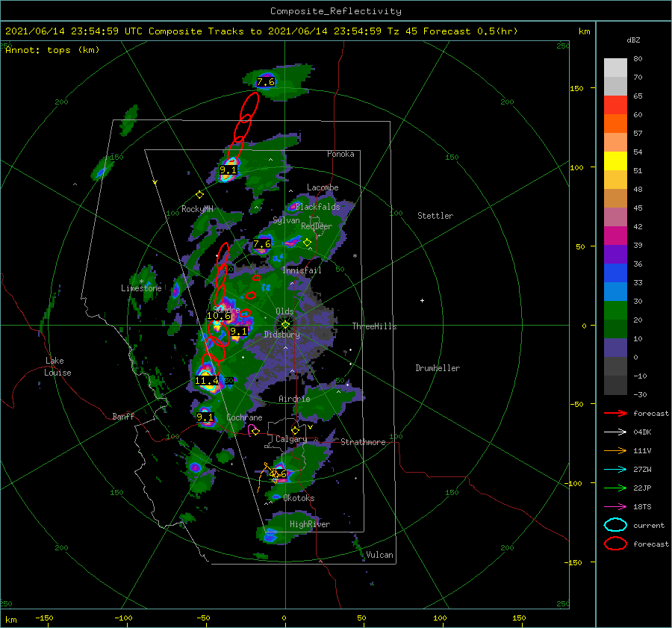The image size is (672, 628).
Task: Click the yellow diamond marker above Calgary
Action: point(295,430)
